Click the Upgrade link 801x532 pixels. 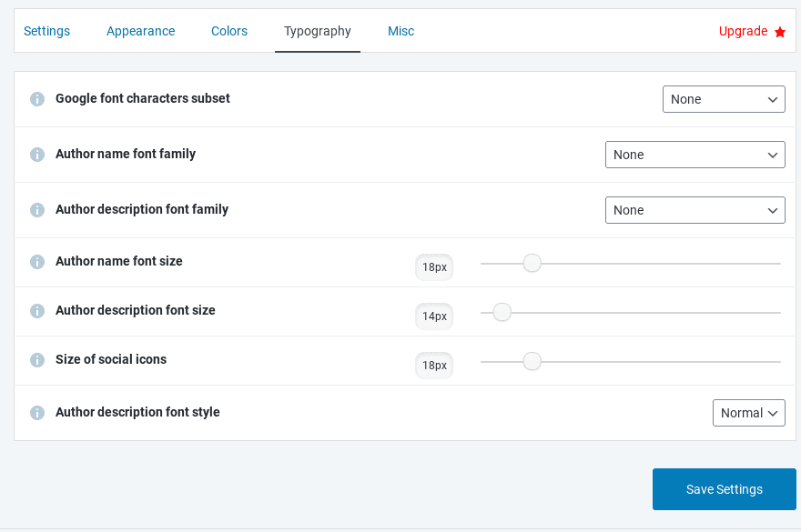pos(745,31)
